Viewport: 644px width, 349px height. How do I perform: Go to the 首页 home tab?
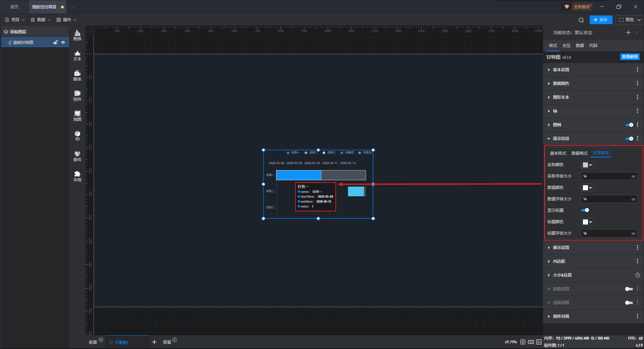14,7
